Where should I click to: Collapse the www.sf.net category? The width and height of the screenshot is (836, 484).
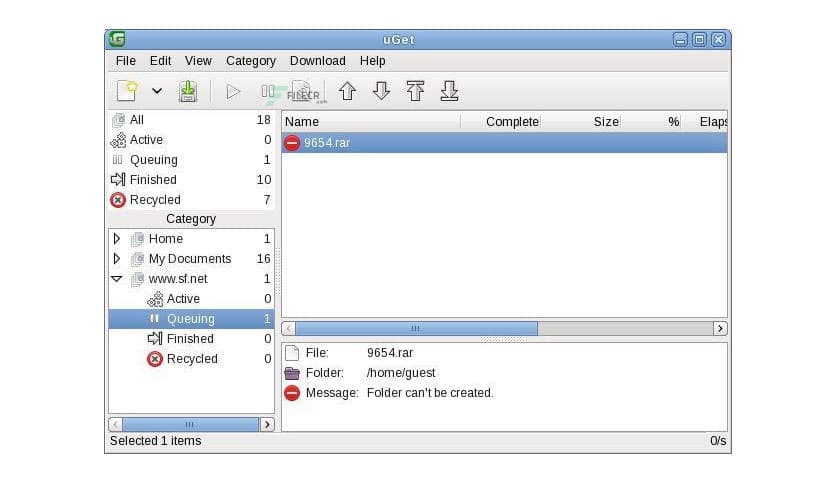[117, 279]
